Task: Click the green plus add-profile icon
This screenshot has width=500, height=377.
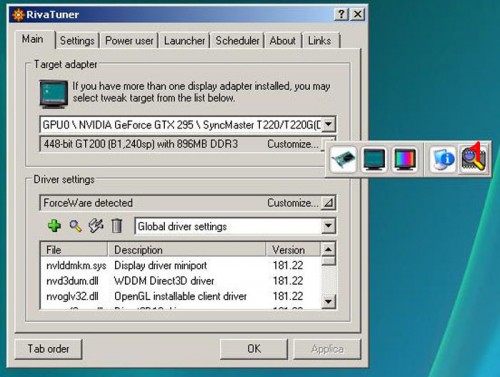Action: (54, 226)
